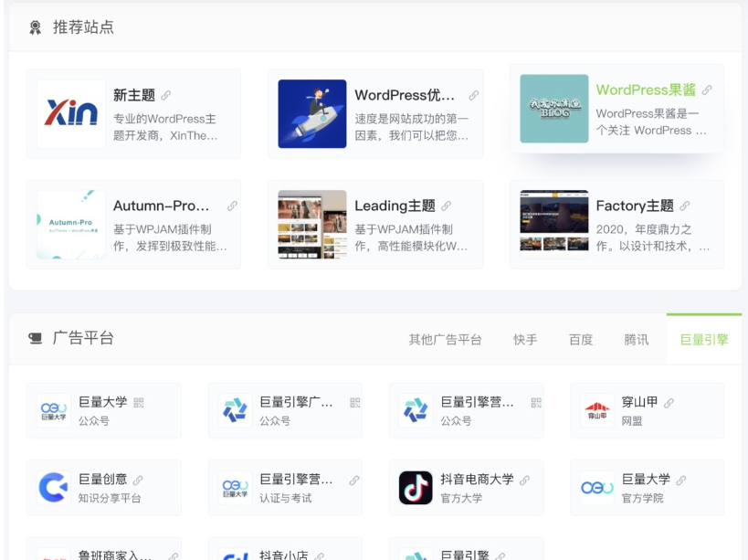
Task: Show QR code for 巨量引擎营... 公众号
Action: coord(536,403)
